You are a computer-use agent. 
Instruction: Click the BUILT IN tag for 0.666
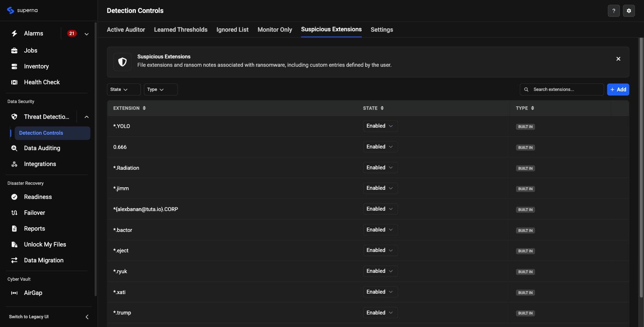pos(525,148)
